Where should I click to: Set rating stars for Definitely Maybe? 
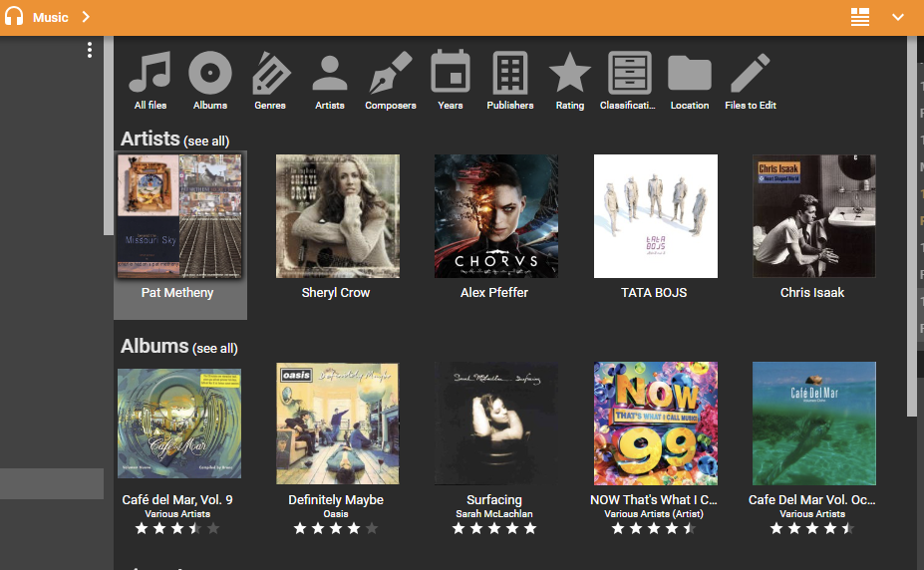[x=336, y=528]
